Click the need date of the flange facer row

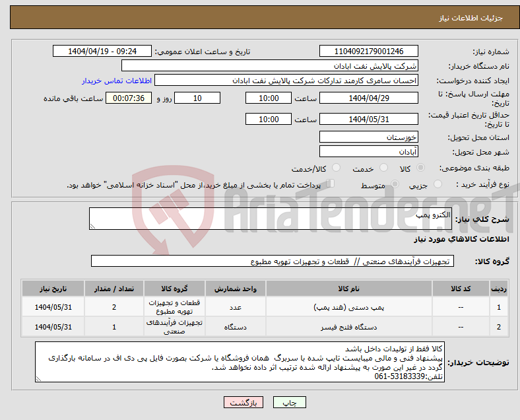pyautogui.click(x=53, y=327)
